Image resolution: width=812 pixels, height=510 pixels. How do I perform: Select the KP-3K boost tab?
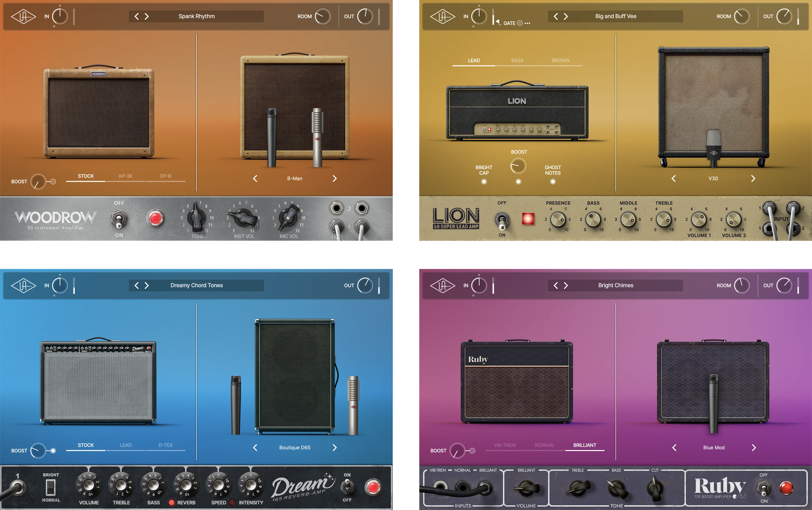tap(125, 177)
